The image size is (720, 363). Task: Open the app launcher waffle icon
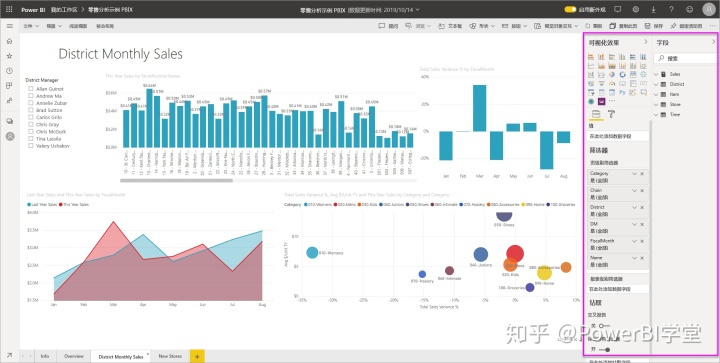(9, 9)
